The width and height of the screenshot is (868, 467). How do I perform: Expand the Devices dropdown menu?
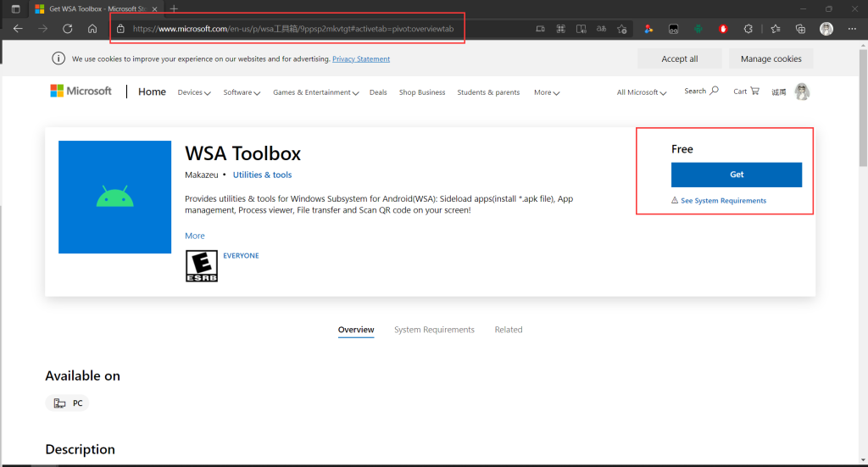pyautogui.click(x=194, y=92)
